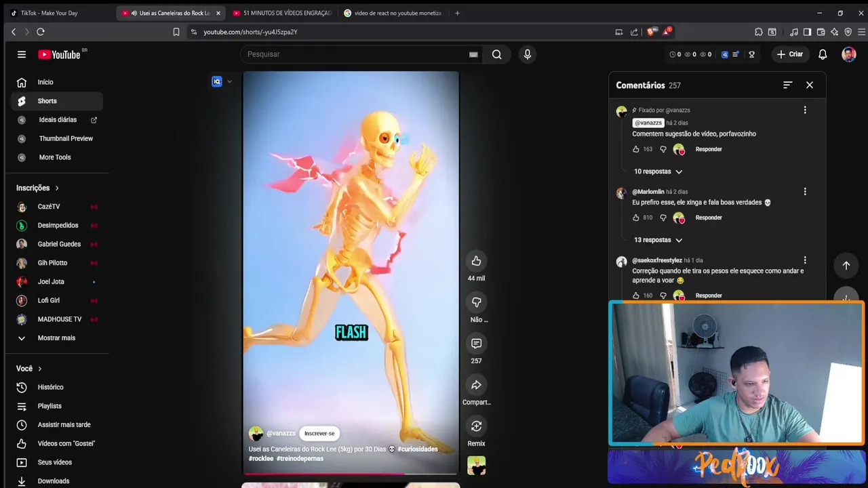Open the browser main menu icon
The width and height of the screenshot is (868, 488).
pos(862,32)
